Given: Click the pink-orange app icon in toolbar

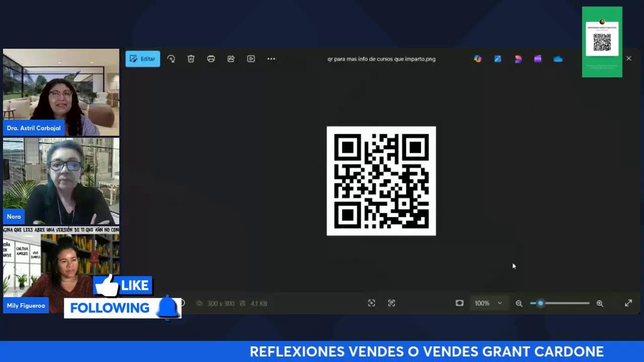Looking at the screenshot, I should point(518,59).
